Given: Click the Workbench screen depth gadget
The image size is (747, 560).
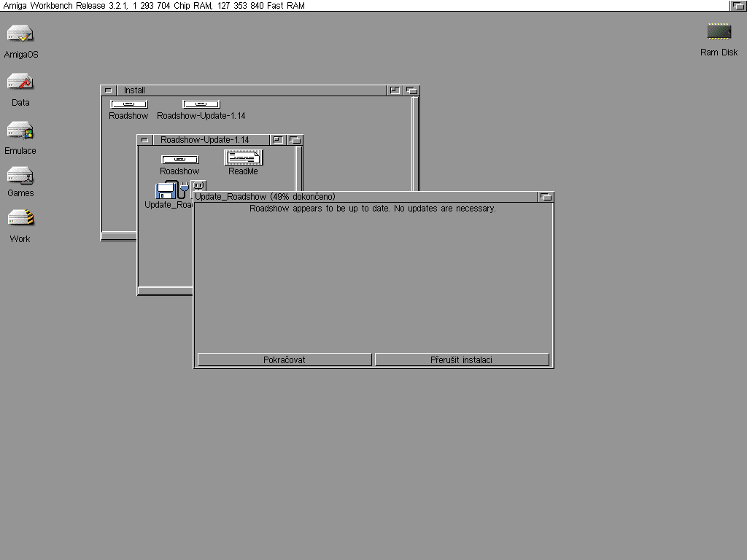Looking at the screenshot, I should coord(738,6).
